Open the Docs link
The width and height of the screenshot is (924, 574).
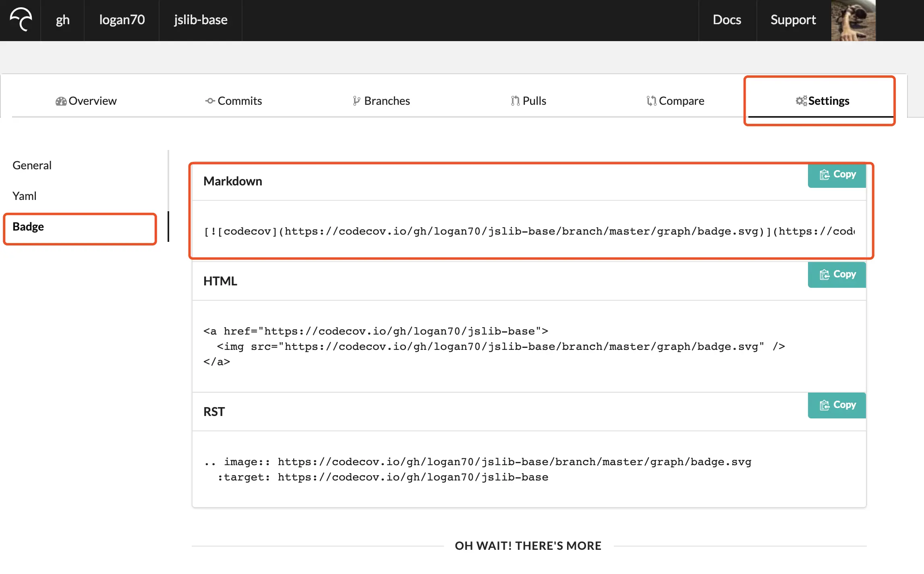727,20
